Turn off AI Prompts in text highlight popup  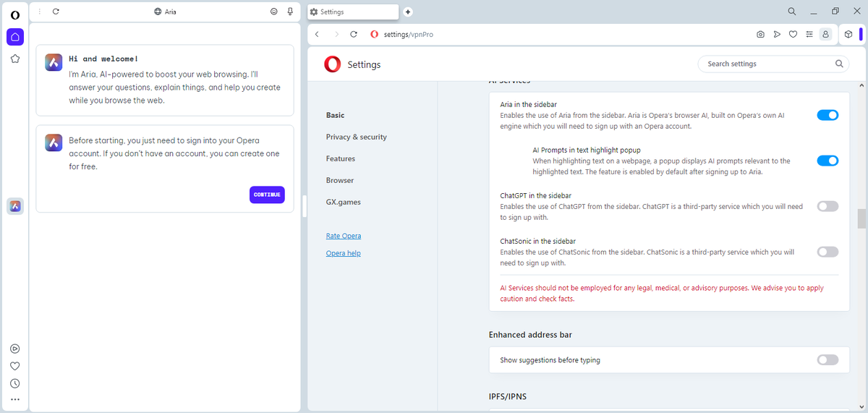[827, 161]
